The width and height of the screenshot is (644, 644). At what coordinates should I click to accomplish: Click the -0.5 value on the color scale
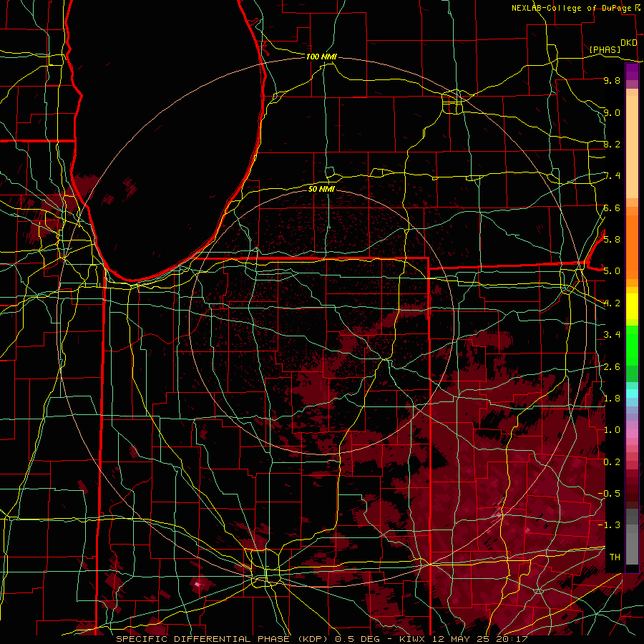pos(609,493)
